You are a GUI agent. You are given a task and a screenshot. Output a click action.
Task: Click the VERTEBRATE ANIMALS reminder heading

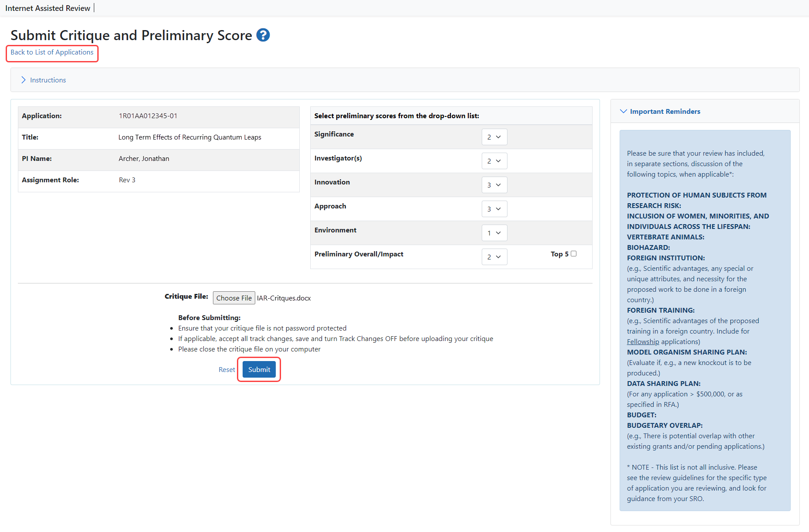click(665, 237)
